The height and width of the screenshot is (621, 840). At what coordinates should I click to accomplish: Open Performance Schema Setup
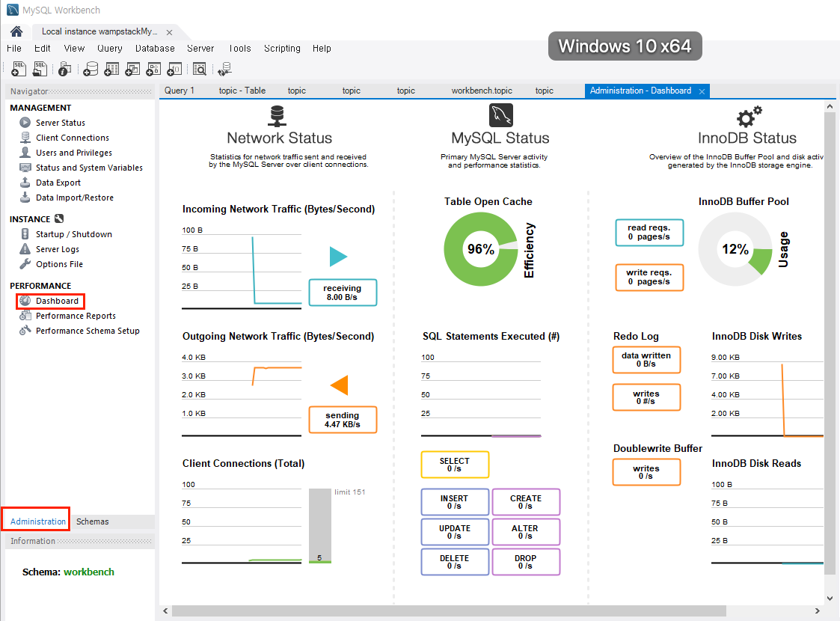pos(88,331)
